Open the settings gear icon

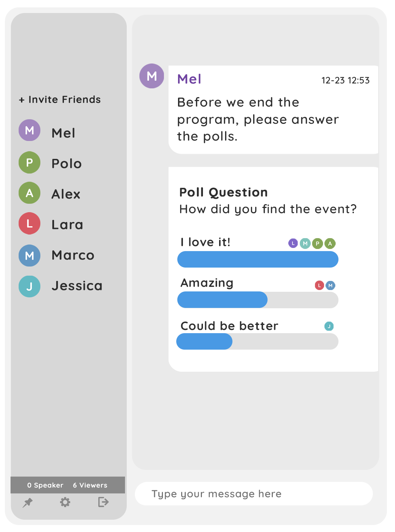[66, 502]
